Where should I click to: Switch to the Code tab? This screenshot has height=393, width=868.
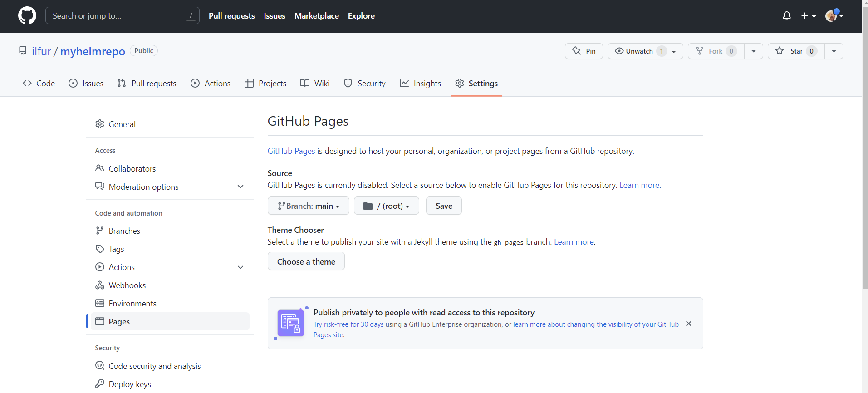[x=39, y=83]
